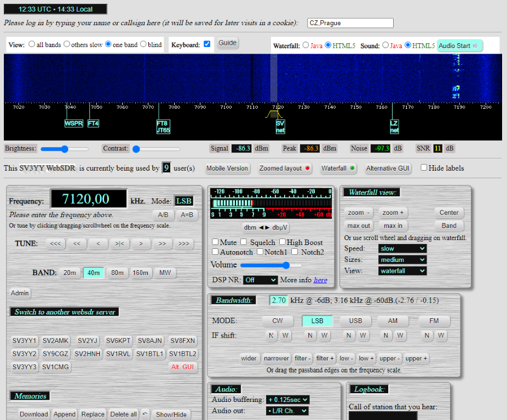Enable High Boost checkbox
Image resolution: width=507 pixels, height=420 pixels.
click(x=283, y=242)
